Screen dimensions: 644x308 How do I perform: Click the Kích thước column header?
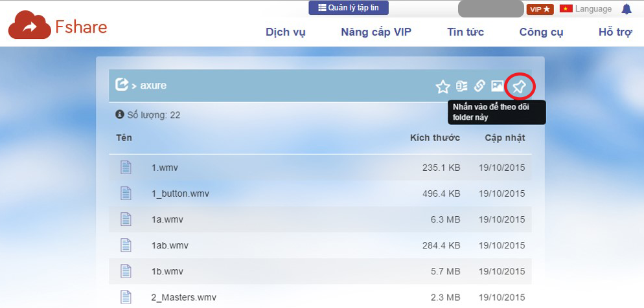pos(435,138)
